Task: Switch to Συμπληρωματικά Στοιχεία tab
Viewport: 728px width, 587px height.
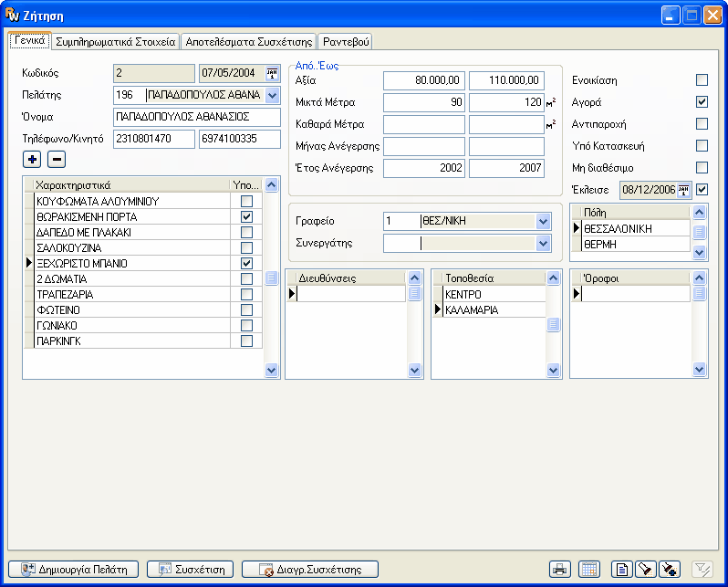Action: click(116, 42)
